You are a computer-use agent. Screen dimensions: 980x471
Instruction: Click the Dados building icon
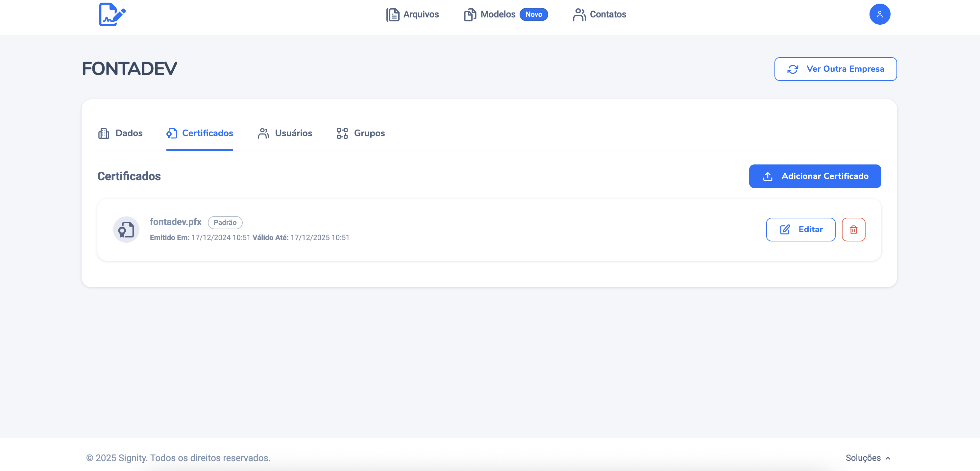coord(104,133)
